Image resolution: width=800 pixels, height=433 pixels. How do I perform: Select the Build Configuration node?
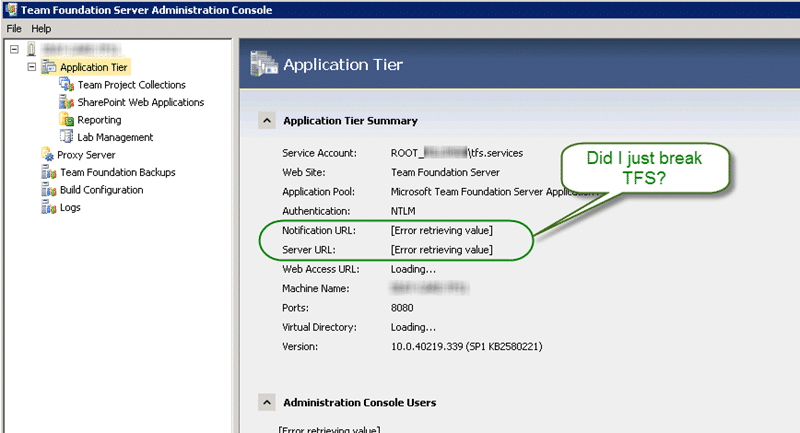[x=101, y=190]
